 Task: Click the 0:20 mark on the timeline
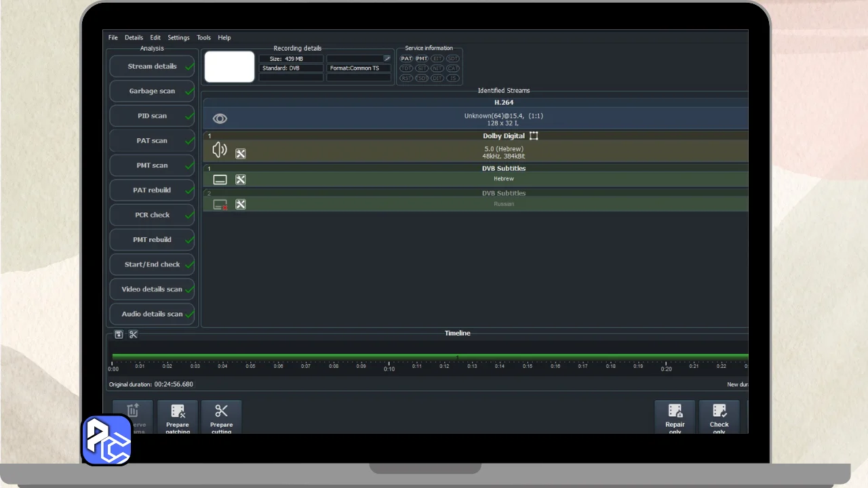666,369
